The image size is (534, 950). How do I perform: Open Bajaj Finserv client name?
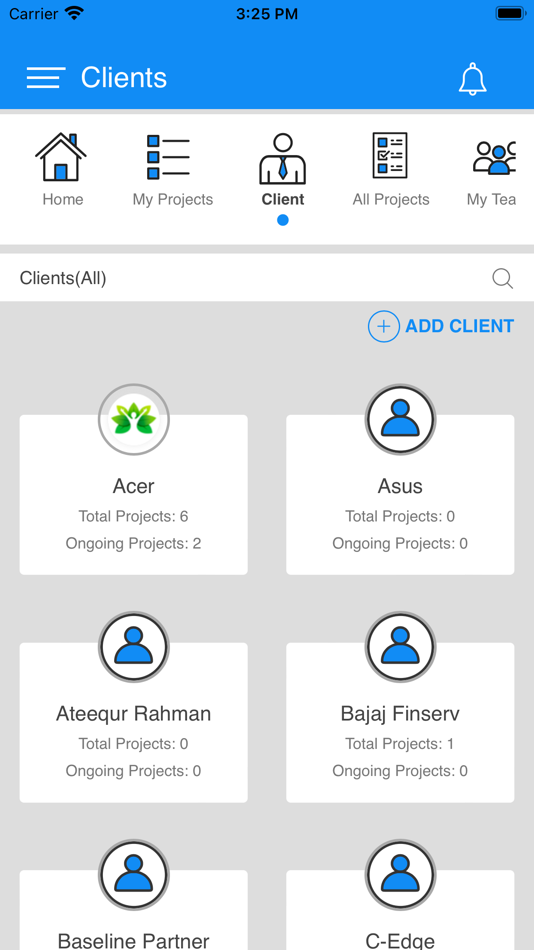pyautogui.click(x=400, y=714)
